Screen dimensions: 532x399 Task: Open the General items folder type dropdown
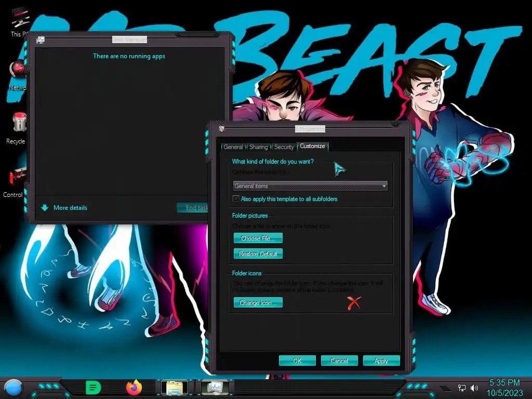[310, 186]
